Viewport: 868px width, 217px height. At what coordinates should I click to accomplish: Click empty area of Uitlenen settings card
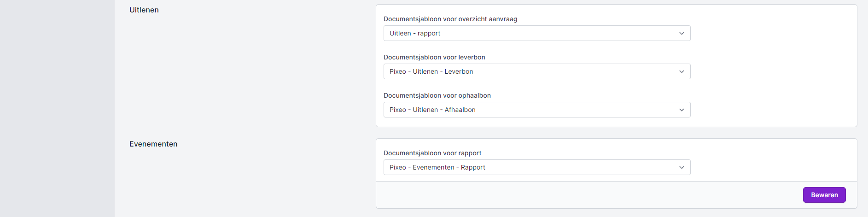coord(774,69)
